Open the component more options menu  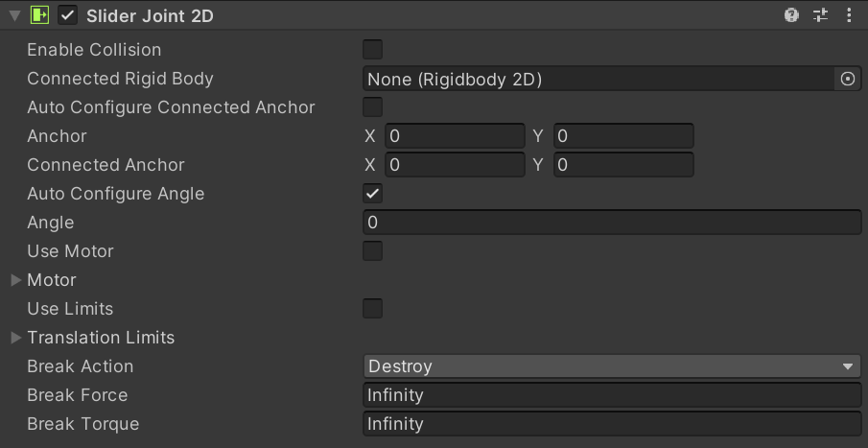[849, 15]
